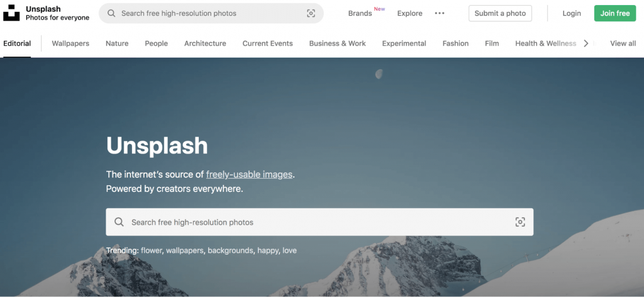Open the Explore menu
Screen dimensions: 644x297
(409, 13)
